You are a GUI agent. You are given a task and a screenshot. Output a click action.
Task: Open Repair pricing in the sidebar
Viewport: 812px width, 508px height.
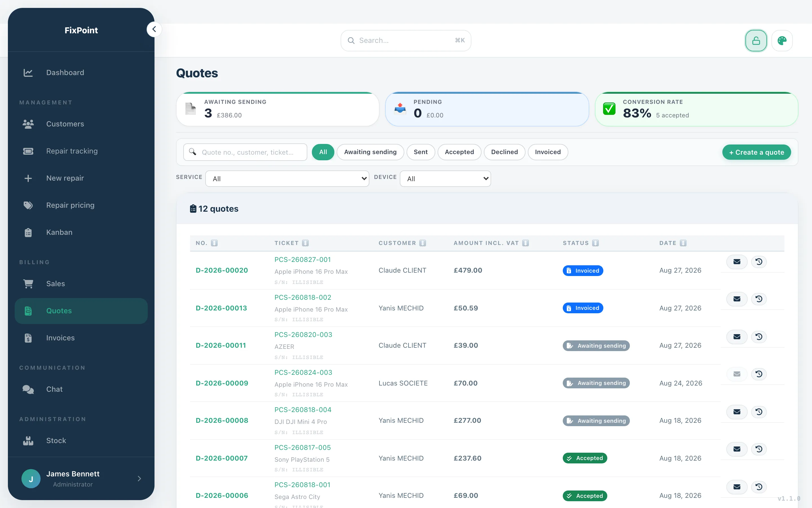pyautogui.click(x=81, y=205)
